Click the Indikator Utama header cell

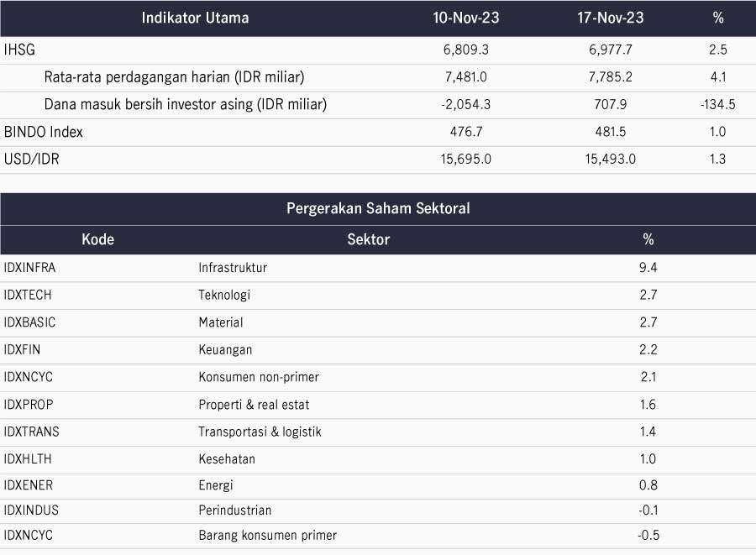[x=195, y=18]
